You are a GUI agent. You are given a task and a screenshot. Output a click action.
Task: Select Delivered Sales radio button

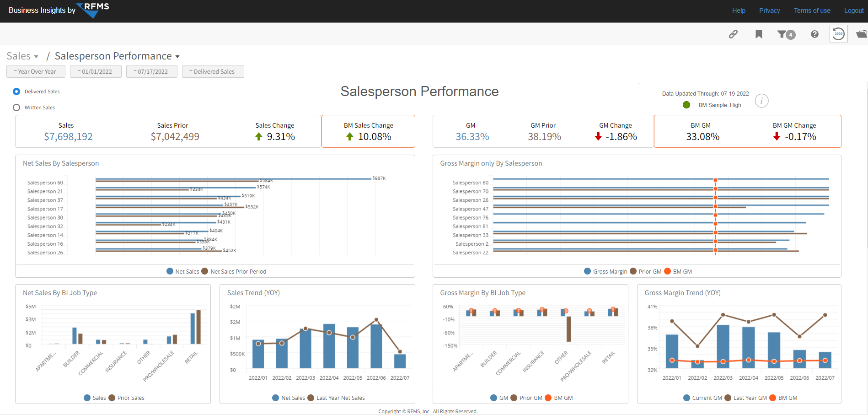pos(16,92)
